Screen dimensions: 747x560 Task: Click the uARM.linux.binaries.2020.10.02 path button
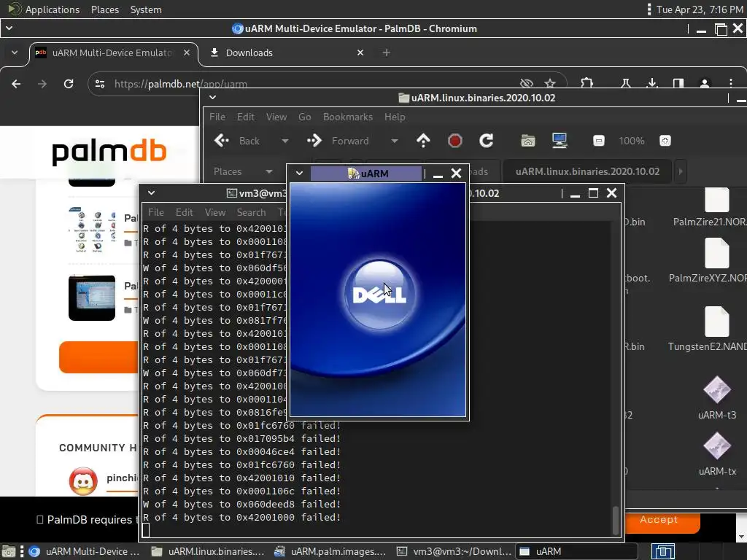click(587, 171)
